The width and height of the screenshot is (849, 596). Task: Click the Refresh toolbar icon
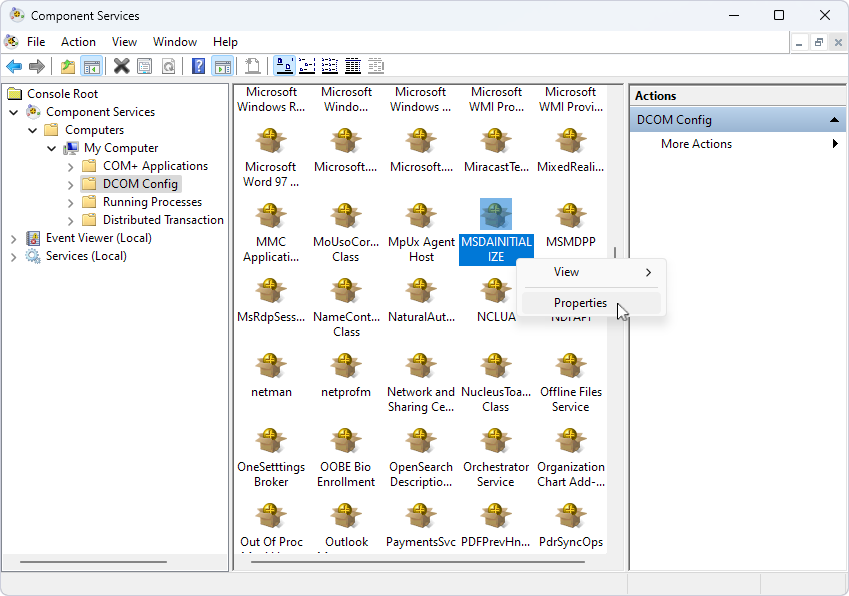[x=169, y=67]
